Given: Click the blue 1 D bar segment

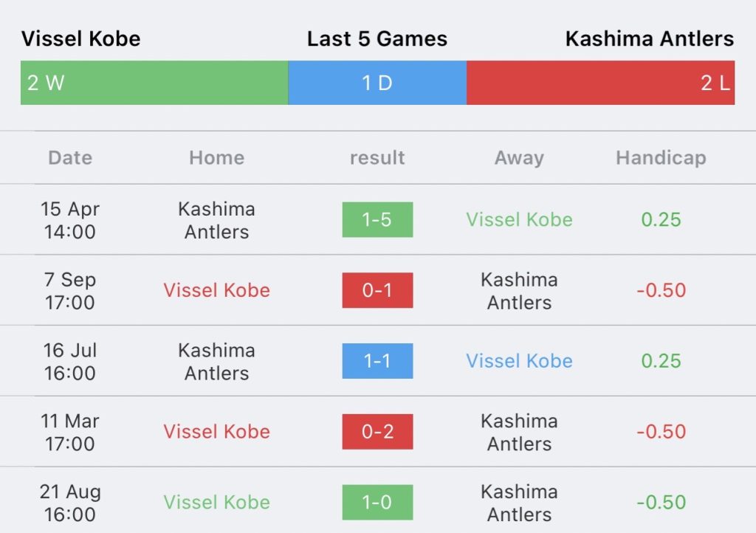Looking at the screenshot, I should (x=377, y=83).
